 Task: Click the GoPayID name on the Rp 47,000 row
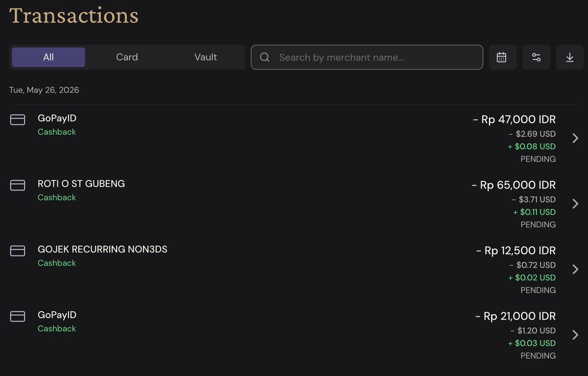coord(57,118)
